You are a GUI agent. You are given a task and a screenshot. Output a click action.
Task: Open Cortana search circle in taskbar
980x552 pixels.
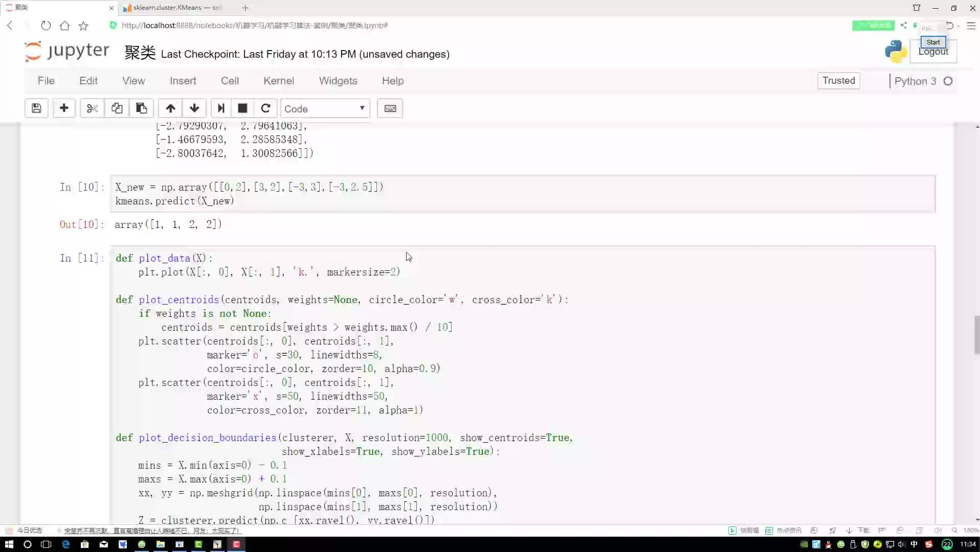28,544
